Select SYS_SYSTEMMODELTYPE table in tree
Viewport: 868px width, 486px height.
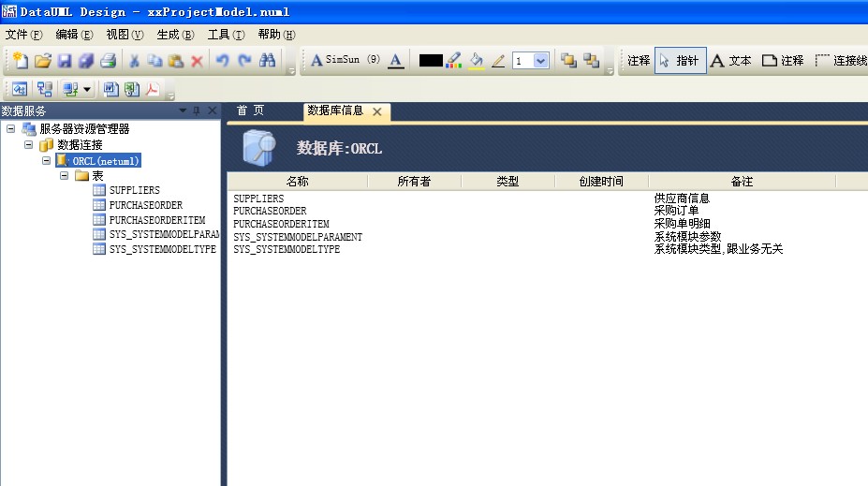click(163, 250)
